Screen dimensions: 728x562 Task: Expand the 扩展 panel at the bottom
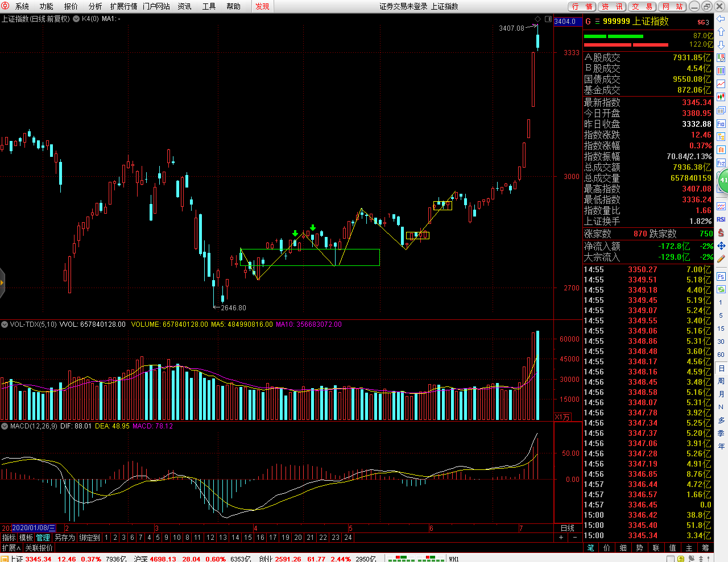click(x=11, y=548)
